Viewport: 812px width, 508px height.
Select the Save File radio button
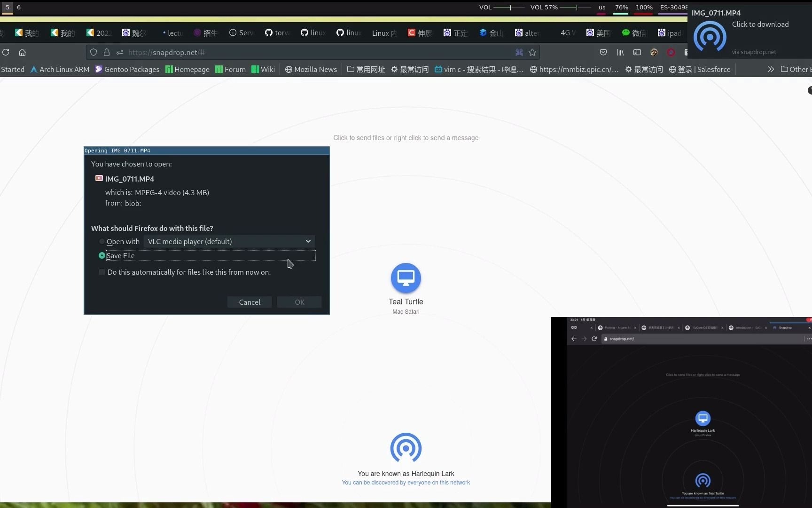pyautogui.click(x=102, y=255)
